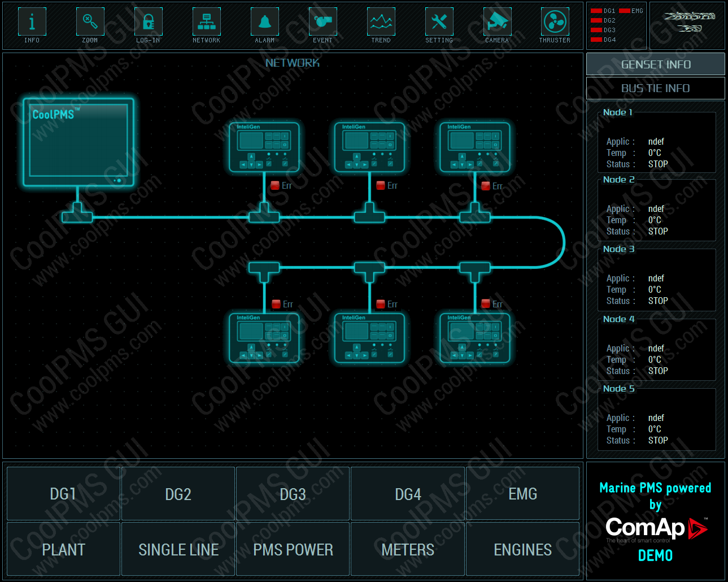Click Node 5 heading
The height and width of the screenshot is (582, 728).
pos(618,389)
